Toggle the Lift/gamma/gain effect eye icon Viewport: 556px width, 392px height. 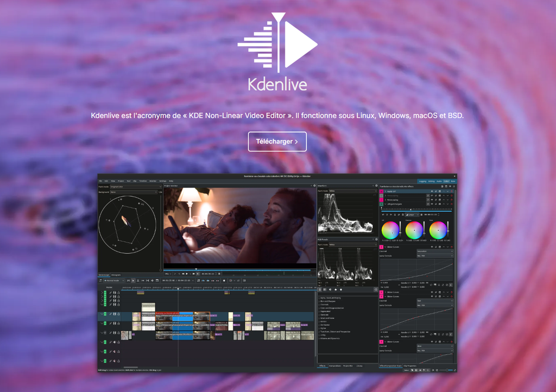(x=432, y=204)
